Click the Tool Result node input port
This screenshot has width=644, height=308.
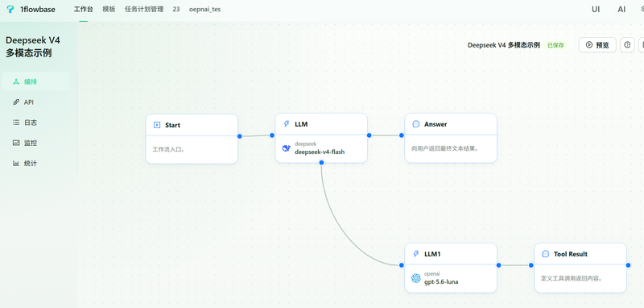click(531, 265)
